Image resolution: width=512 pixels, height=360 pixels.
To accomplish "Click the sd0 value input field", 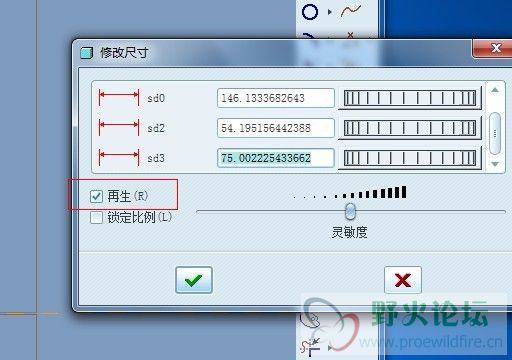I will (x=276, y=98).
